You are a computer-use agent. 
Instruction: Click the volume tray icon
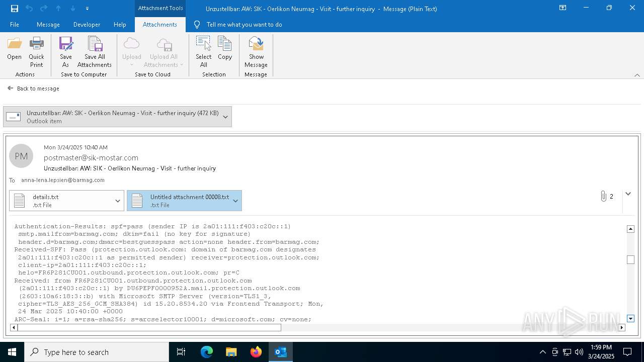coord(579,352)
